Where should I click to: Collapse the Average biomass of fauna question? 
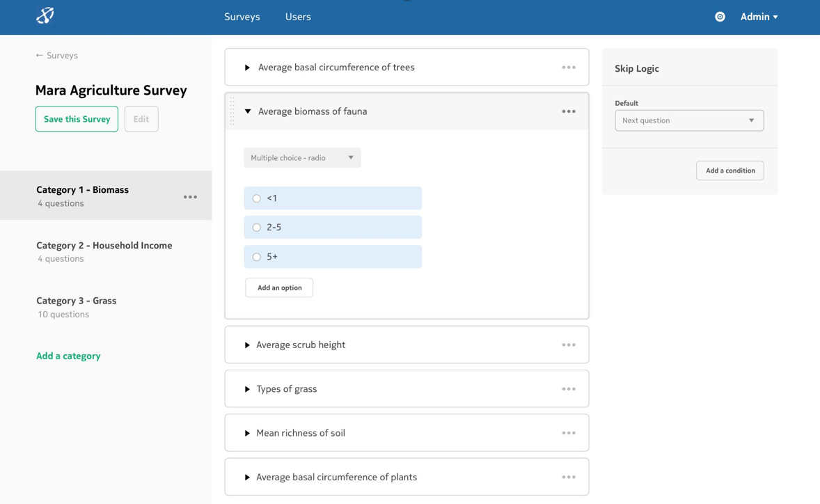click(x=248, y=111)
